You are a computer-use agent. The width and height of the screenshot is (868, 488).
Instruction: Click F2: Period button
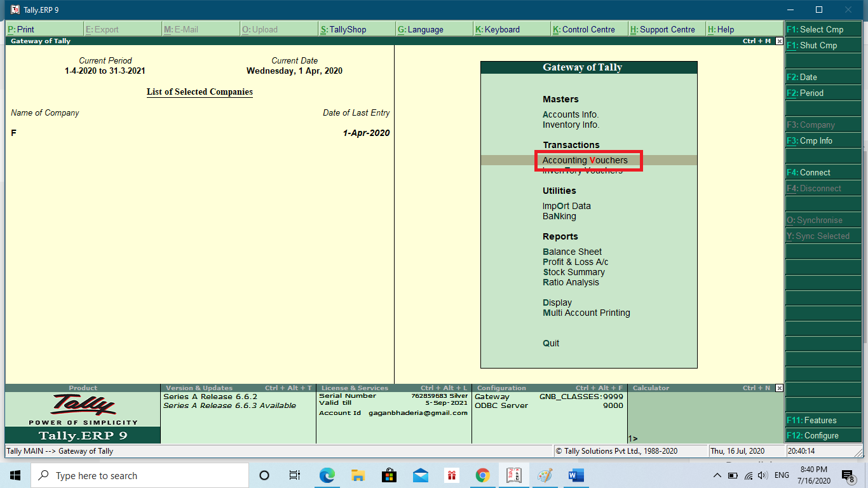click(824, 93)
